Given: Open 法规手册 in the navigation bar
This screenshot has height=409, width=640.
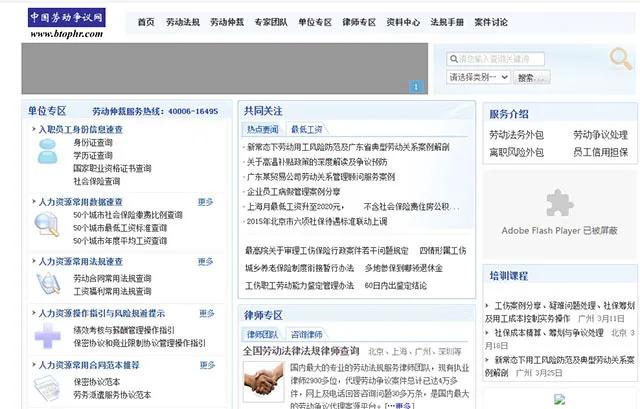Looking at the screenshot, I should 447,22.
